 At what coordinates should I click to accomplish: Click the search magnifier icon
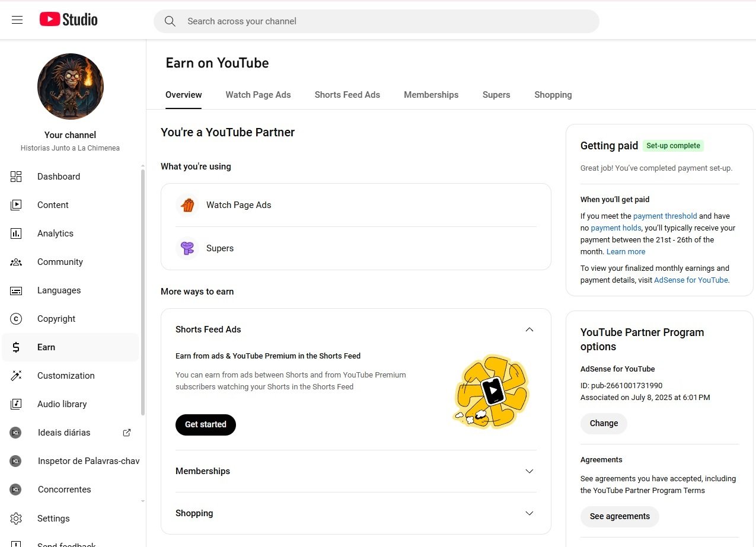pyautogui.click(x=170, y=21)
